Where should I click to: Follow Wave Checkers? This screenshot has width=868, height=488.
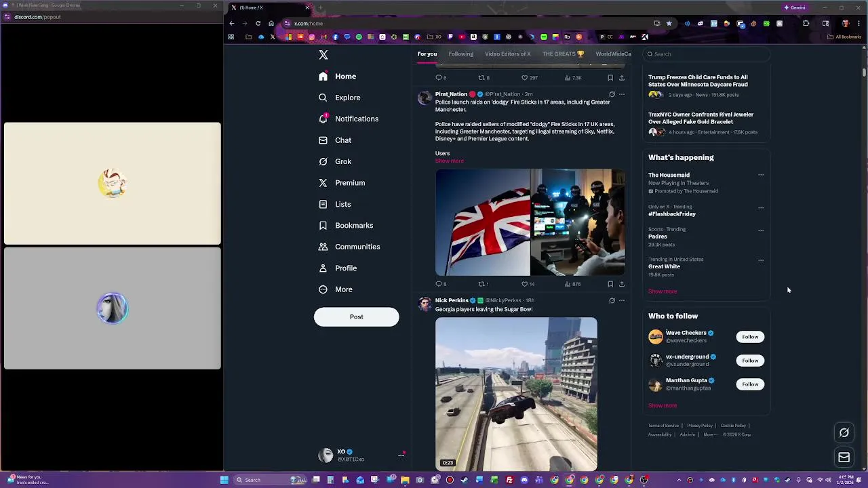pyautogui.click(x=750, y=337)
